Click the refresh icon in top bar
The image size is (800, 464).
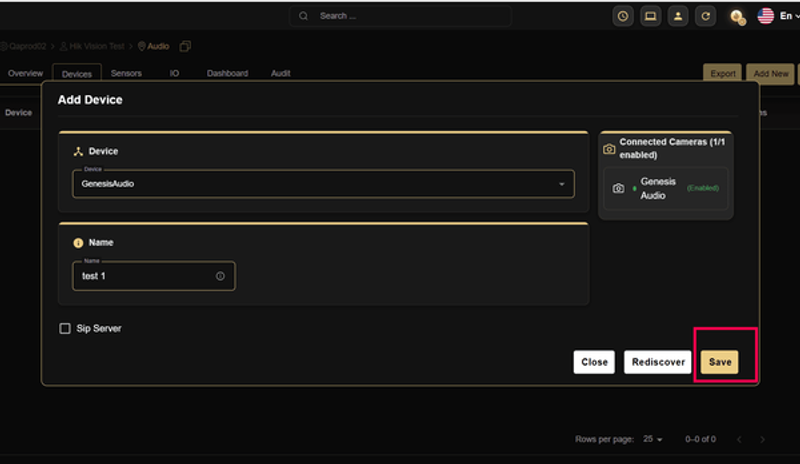(705, 16)
